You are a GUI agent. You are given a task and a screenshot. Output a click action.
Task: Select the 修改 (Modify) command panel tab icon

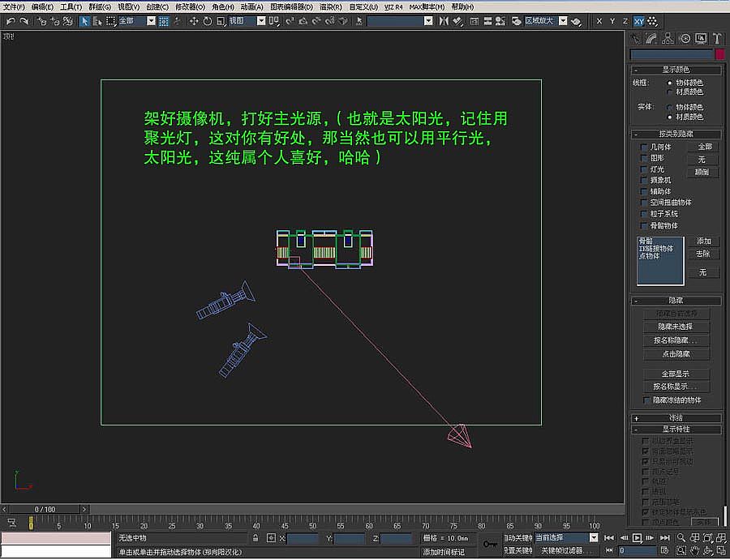point(651,39)
